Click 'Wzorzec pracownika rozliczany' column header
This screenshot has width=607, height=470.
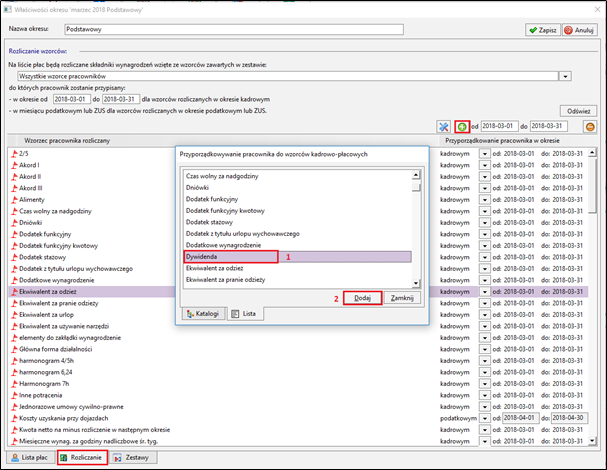67,141
